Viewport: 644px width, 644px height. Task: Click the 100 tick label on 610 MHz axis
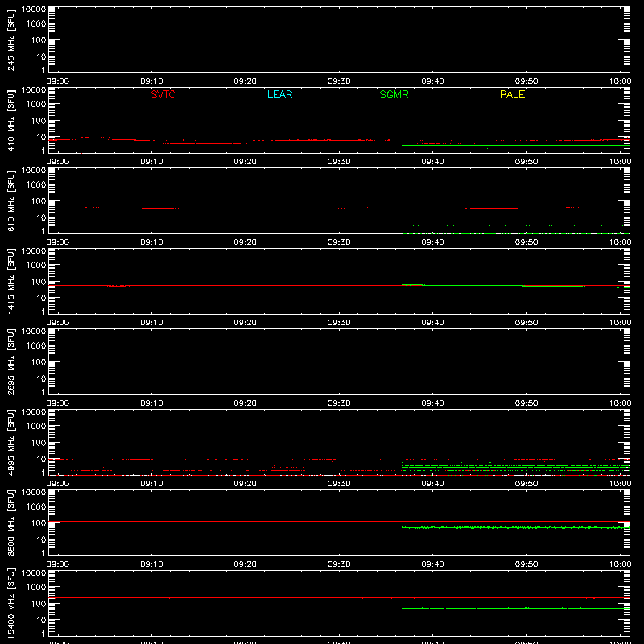click(x=39, y=200)
